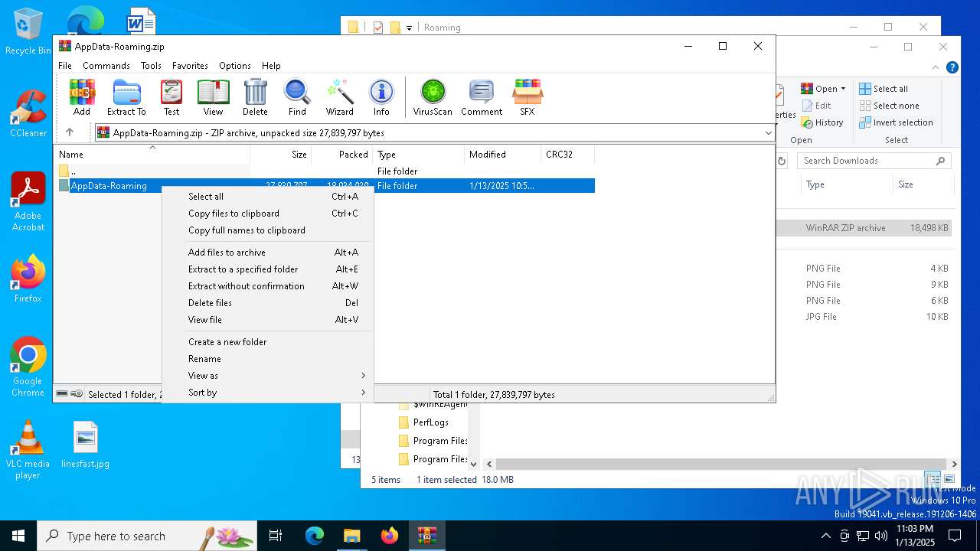
Task: Click the SFX toolbar icon
Action: (x=528, y=97)
